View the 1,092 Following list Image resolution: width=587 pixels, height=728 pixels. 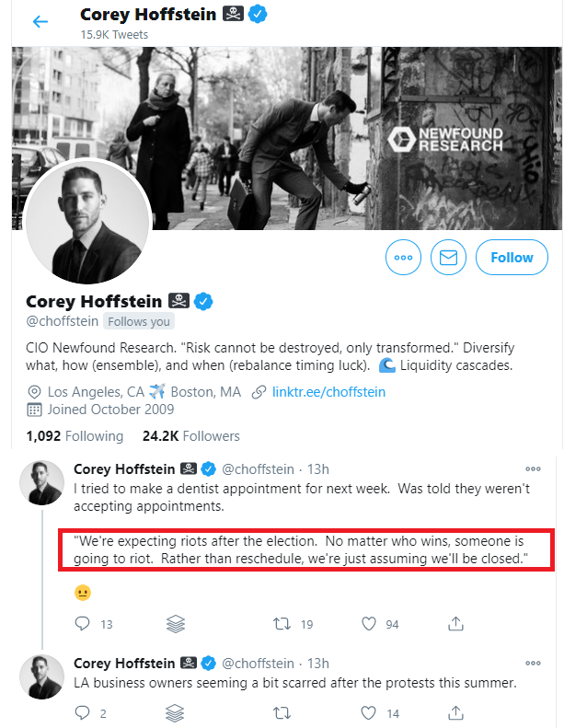click(75, 436)
